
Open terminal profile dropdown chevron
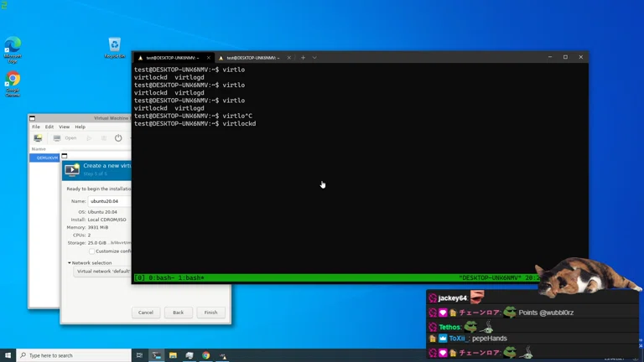314,58
